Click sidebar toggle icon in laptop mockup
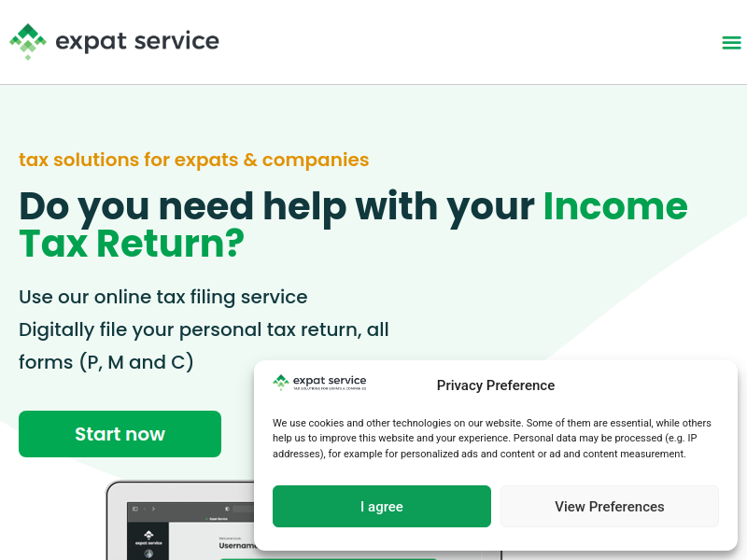747x560 pixels. (x=135, y=509)
